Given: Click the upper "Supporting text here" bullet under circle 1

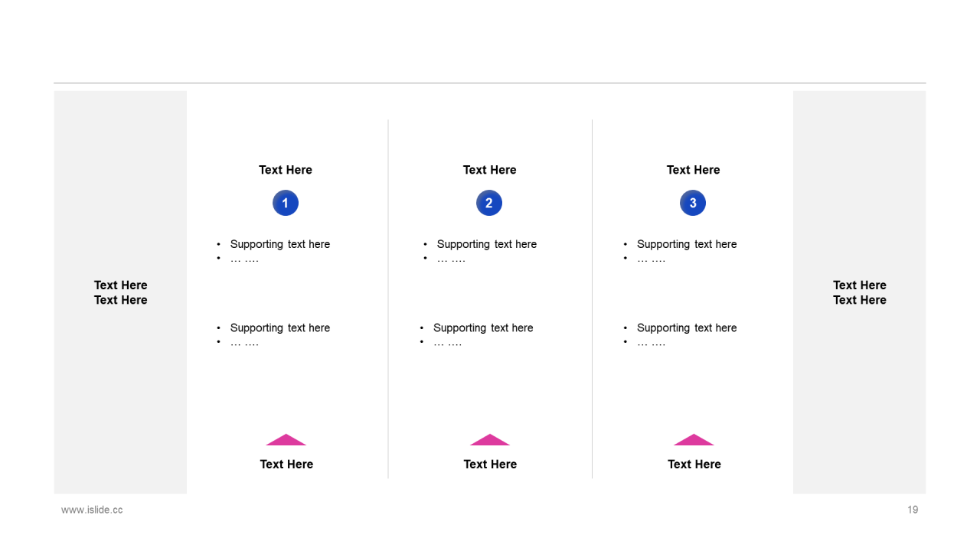Looking at the screenshot, I should 280,244.
